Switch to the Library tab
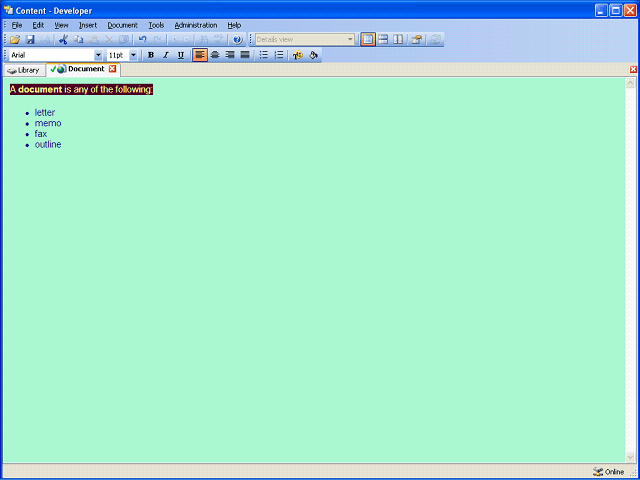Screen dimensions: 640x480 [x=24, y=70]
